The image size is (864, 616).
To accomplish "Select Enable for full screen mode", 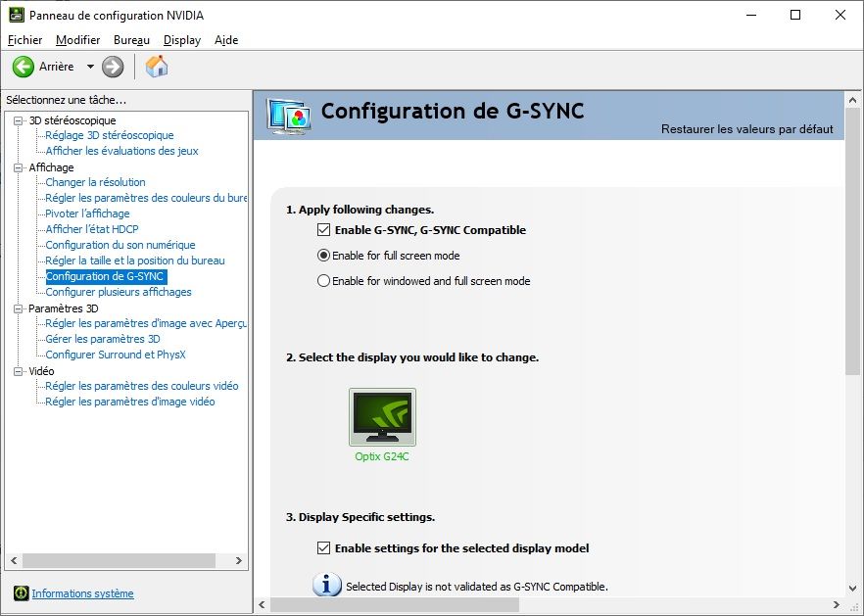I will (323, 255).
